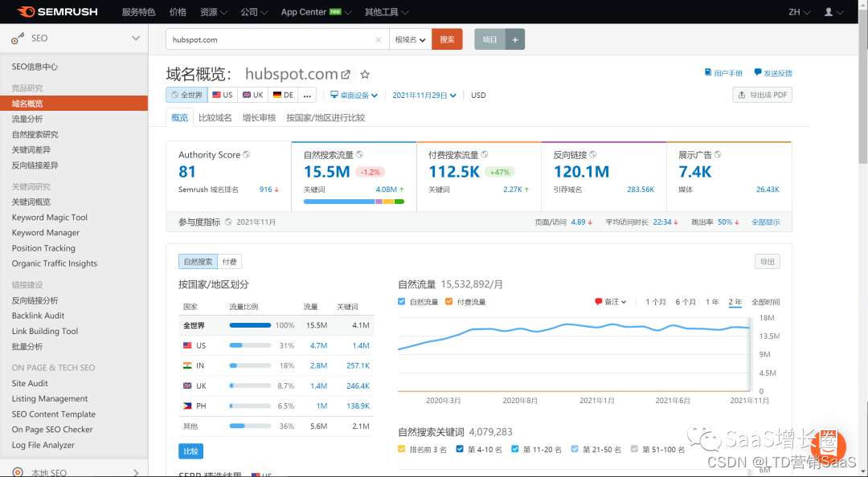This screenshot has width=868, height=477.
Task: Select 全部时间 chart range
Action: click(766, 302)
